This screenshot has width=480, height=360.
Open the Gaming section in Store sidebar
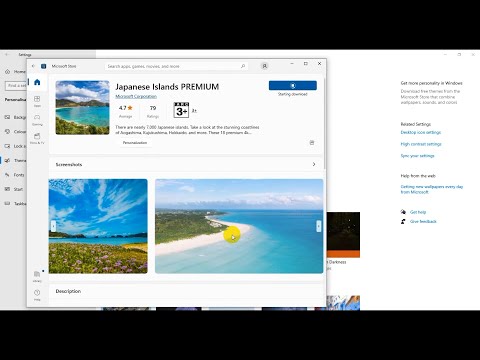click(x=37, y=120)
